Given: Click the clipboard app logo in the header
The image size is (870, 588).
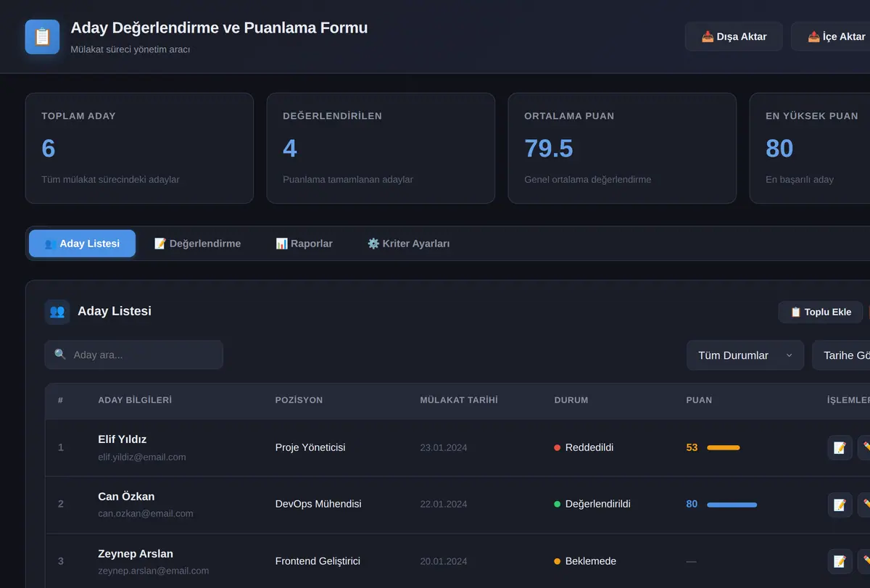Looking at the screenshot, I should click(x=42, y=36).
